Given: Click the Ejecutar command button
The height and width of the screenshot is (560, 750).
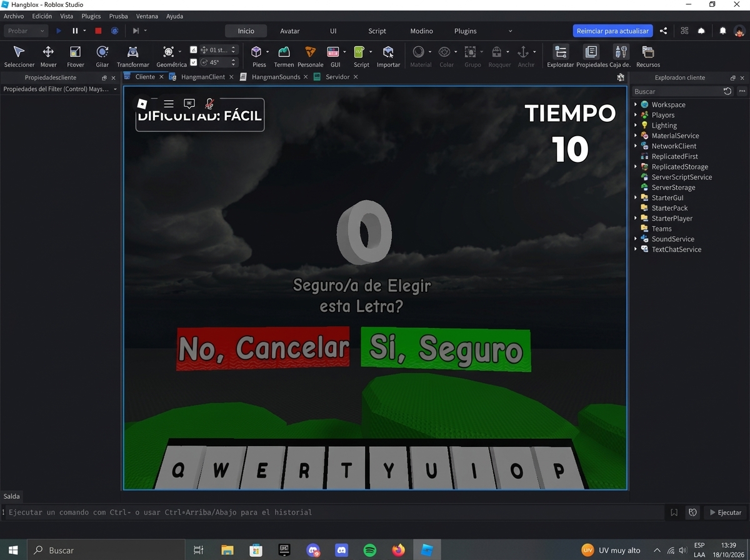Looking at the screenshot, I should (725, 512).
